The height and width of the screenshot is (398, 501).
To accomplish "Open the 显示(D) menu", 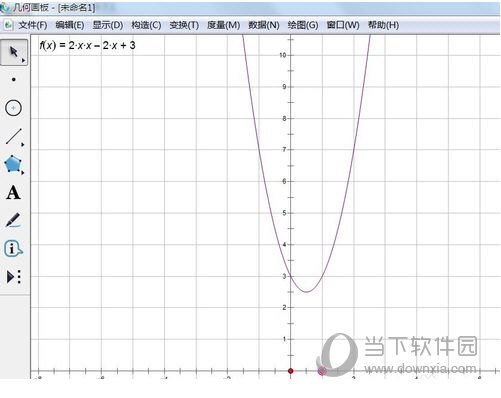I will tap(108, 25).
